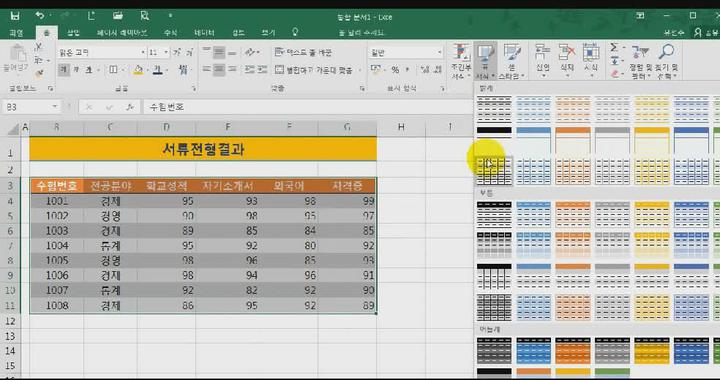Open Conditional Formatting (조건부 서식) menu
720x380 pixels.
pyautogui.click(x=461, y=61)
